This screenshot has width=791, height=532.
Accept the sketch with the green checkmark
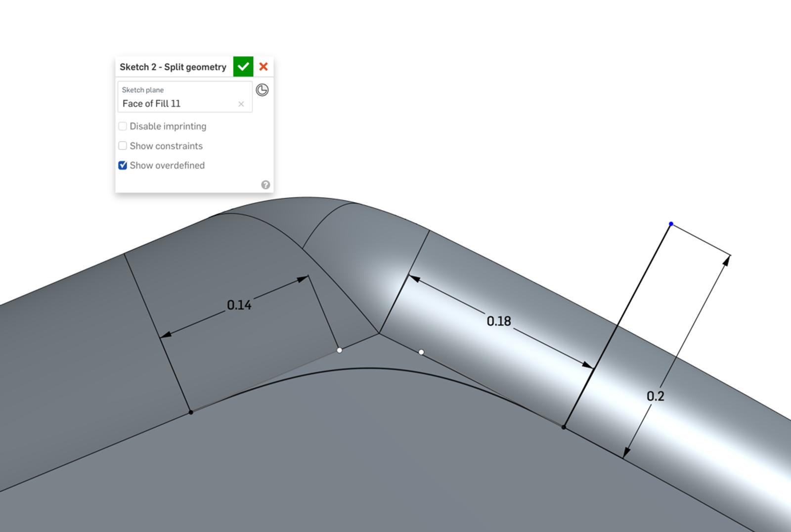pos(243,67)
